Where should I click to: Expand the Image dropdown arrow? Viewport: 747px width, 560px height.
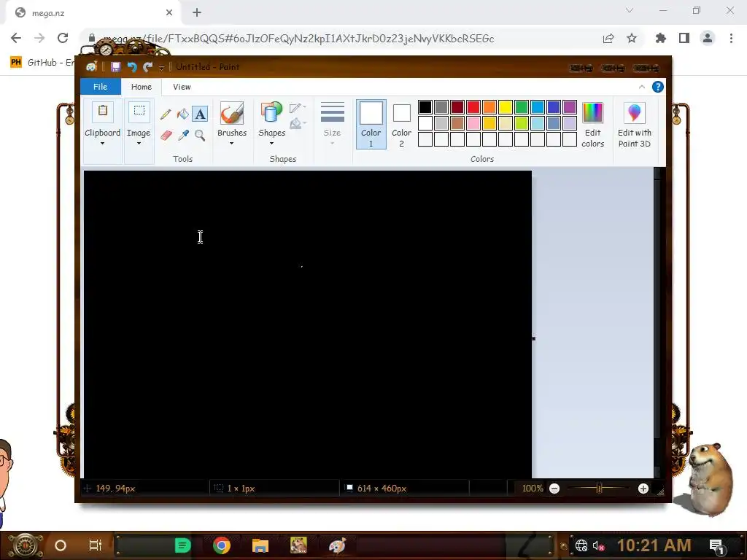coord(139,144)
